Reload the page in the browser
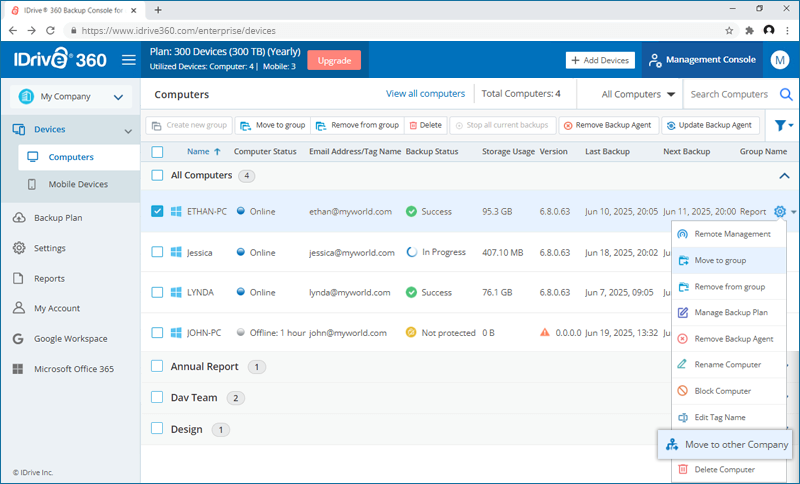This screenshot has width=800, height=484. coord(50,31)
